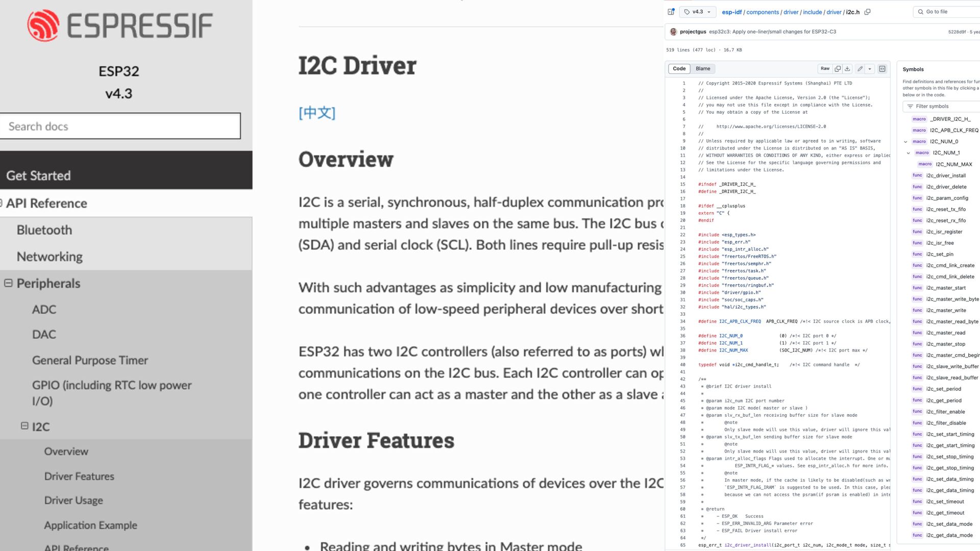Click code line number 40

click(682, 365)
